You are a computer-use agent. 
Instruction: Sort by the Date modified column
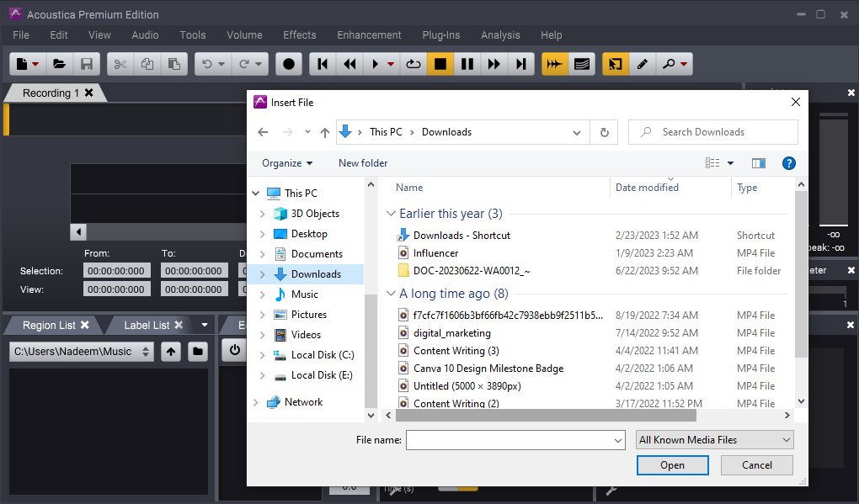click(x=647, y=187)
